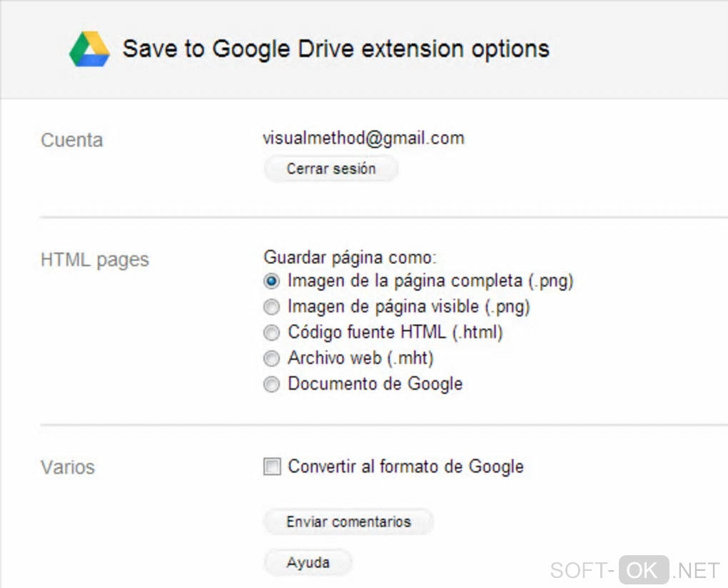Click the 'Save to Google Drive extension options' title
Viewport: 728px width, 588px height.
pos(335,49)
